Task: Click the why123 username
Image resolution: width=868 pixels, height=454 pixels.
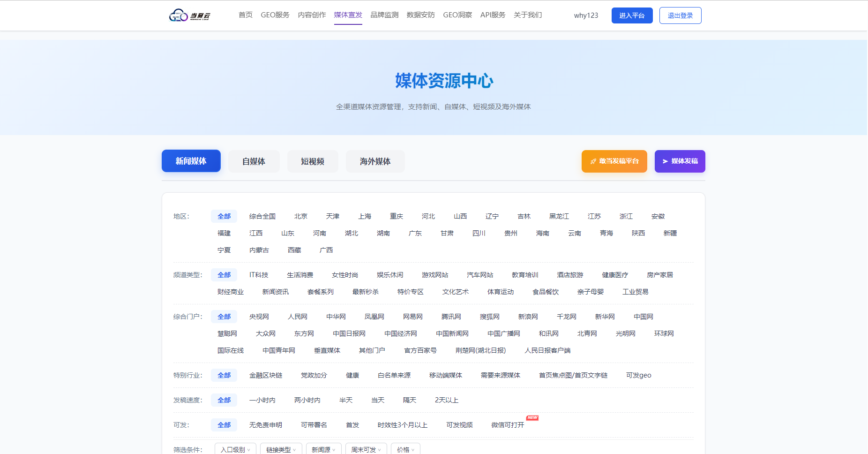Action: coord(586,15)
